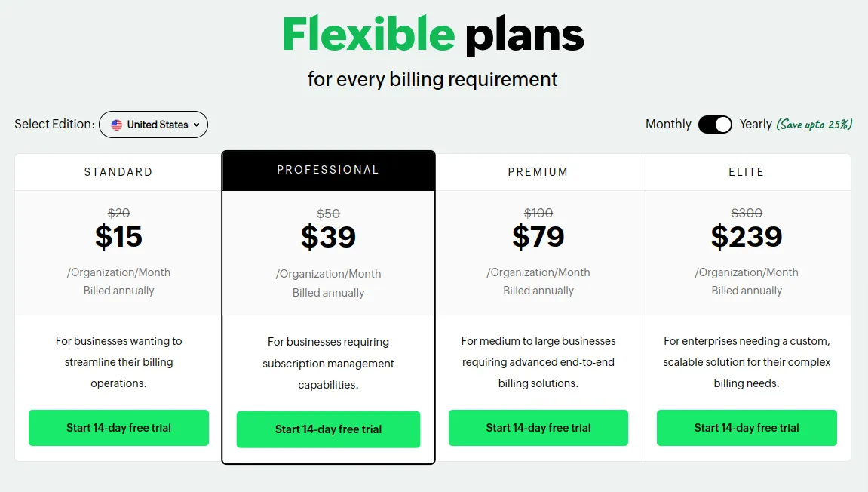Start the Standard plan 14-day free trial
Viewport: 868px width, 492px height.
[x=118, y=428]
